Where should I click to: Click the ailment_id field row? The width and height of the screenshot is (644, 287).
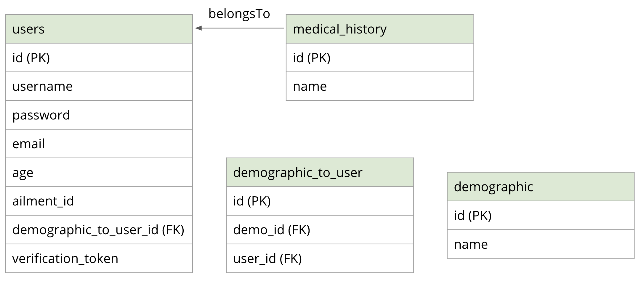(x=99, y=201)
